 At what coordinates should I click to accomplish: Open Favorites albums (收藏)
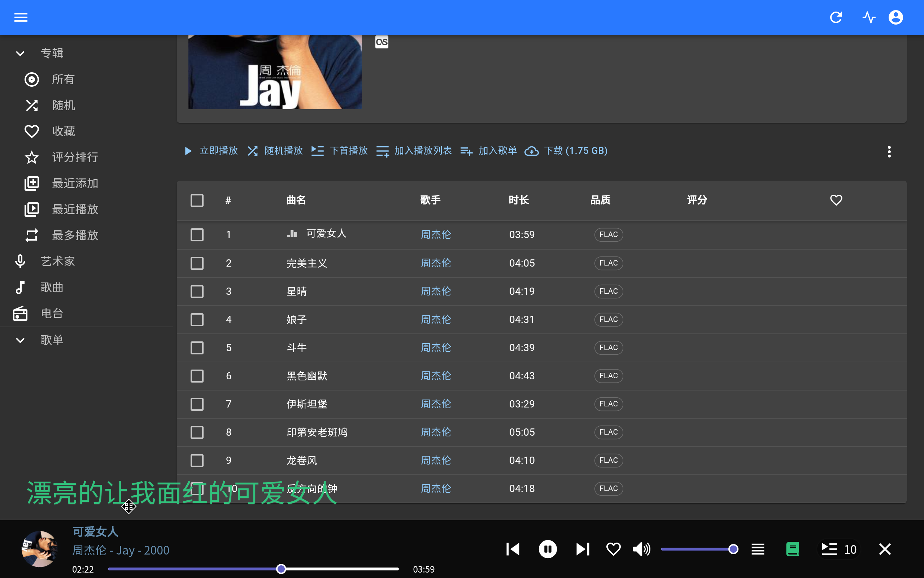[x=87, y=131]
